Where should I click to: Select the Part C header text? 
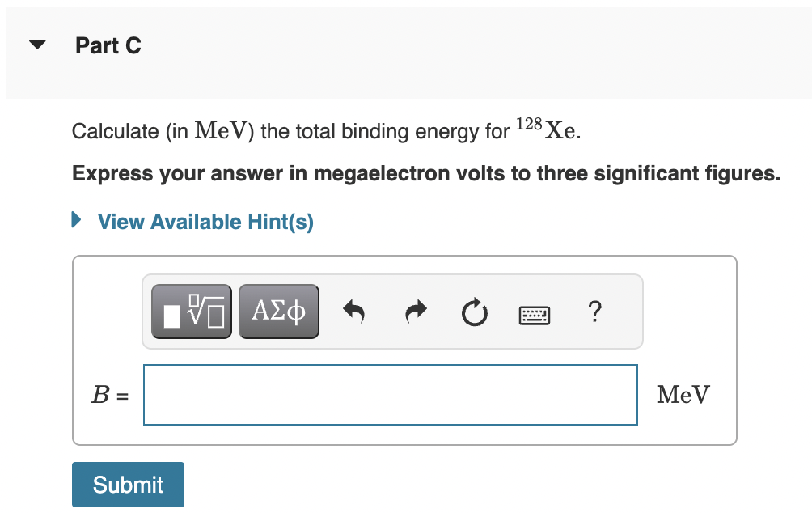[108, 45]
